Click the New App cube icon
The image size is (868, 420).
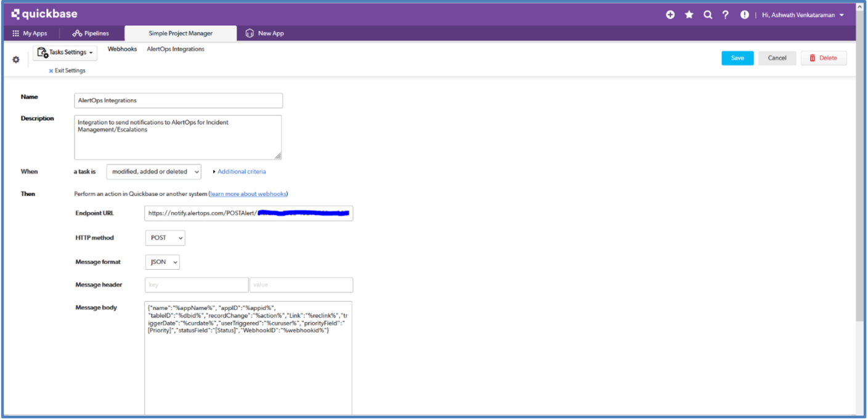[x=249, y=33]
